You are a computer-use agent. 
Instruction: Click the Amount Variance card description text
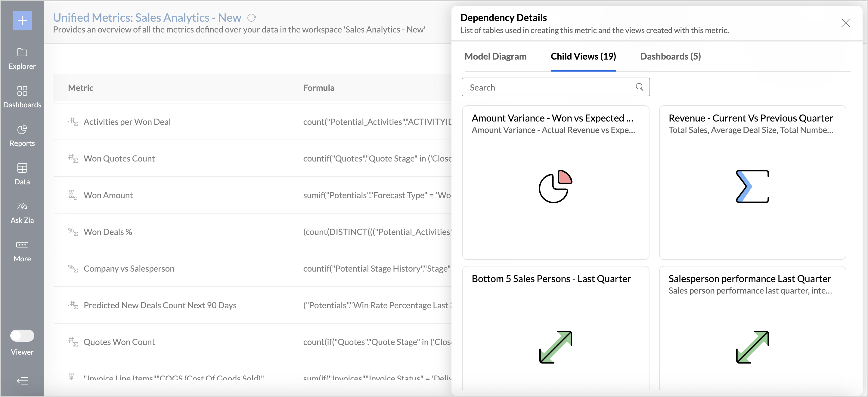pos(553,130)
